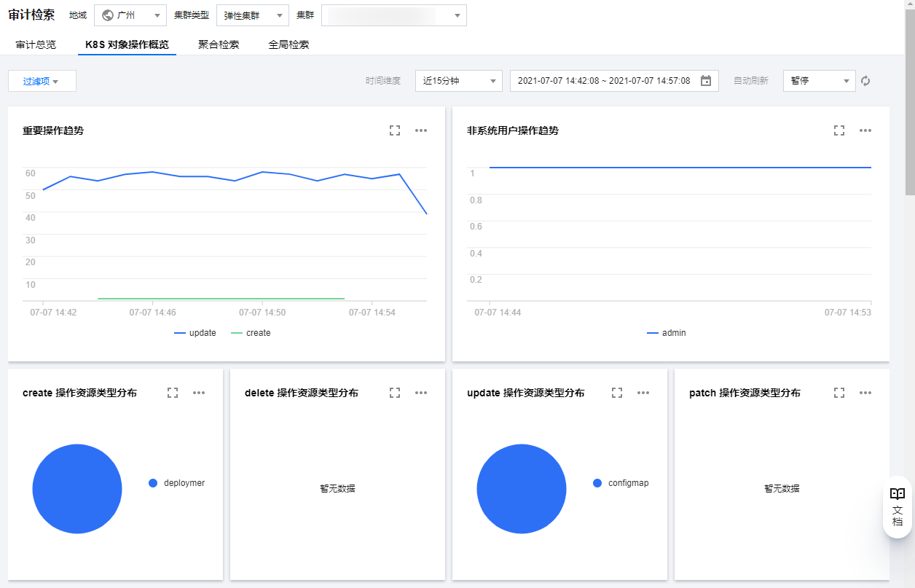Screen dimensions: 915x588
Task: Expand fullscreen for patch 操作资源类型分布 card
Action: coord(839,393)
